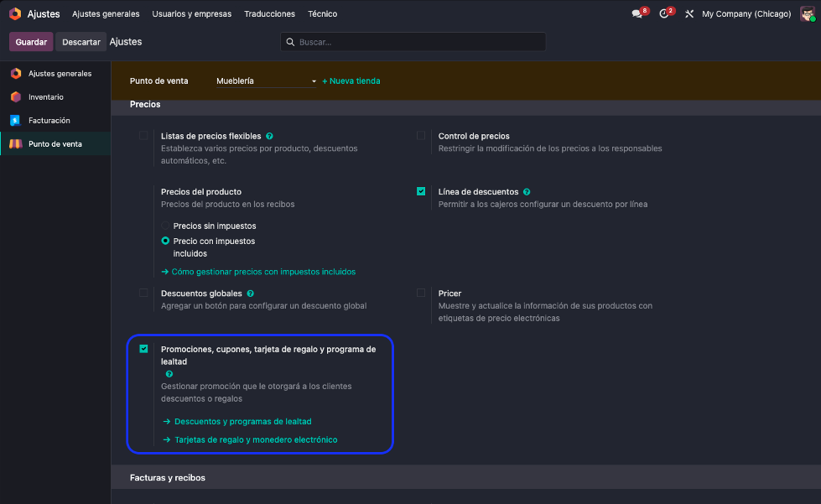
Task: Click the Odoo Ajustes app logo icon
Action: point(15,14)
